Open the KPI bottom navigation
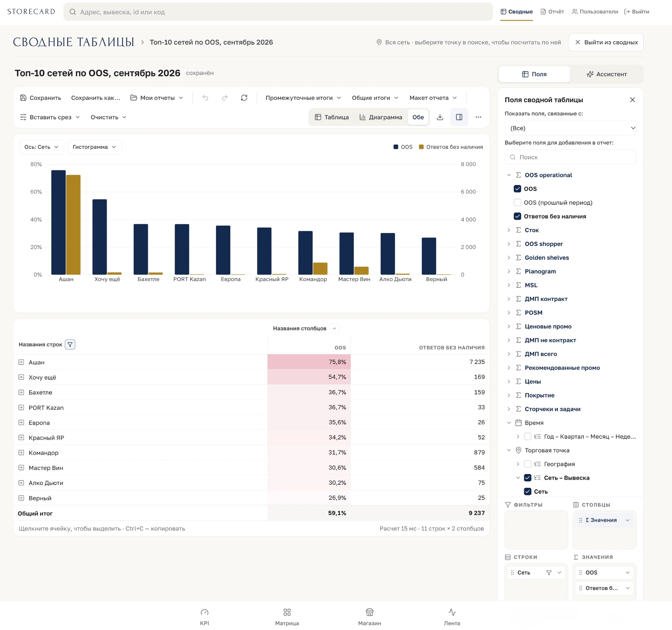The width and height of the screenshot is (672, 630). tap(205, 617)
